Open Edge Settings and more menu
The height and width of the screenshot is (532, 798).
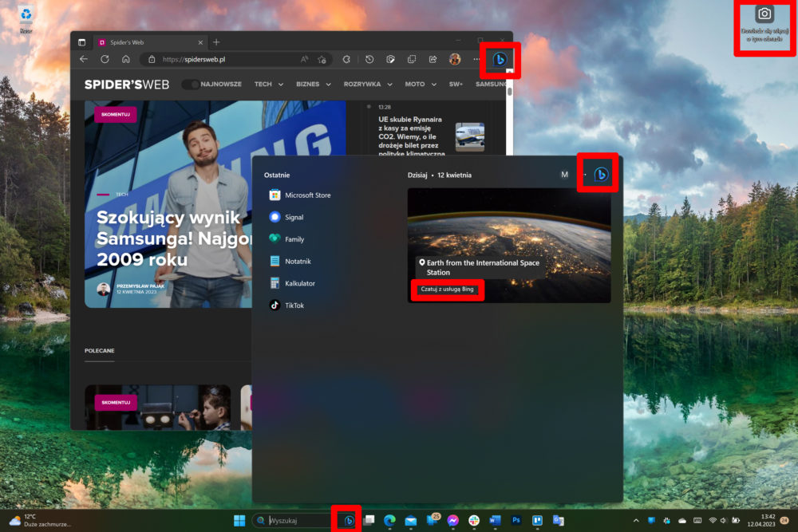[x=476, y=60]
